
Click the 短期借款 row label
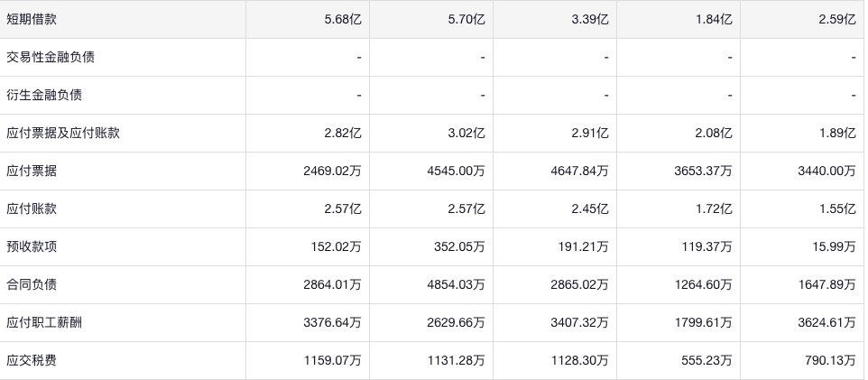click(32, 19)
